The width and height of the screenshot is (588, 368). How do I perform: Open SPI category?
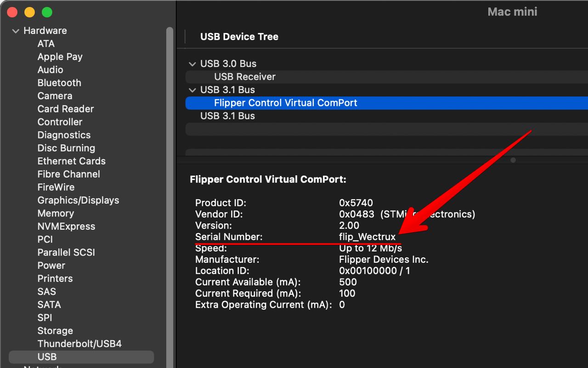coord(45,318)
